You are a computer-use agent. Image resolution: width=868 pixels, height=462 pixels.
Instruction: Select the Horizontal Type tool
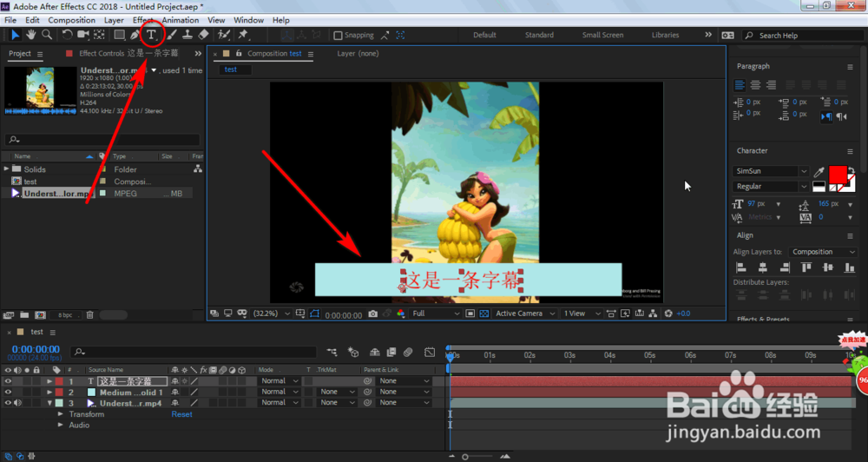pyautogui.click(x=152, y=35)
